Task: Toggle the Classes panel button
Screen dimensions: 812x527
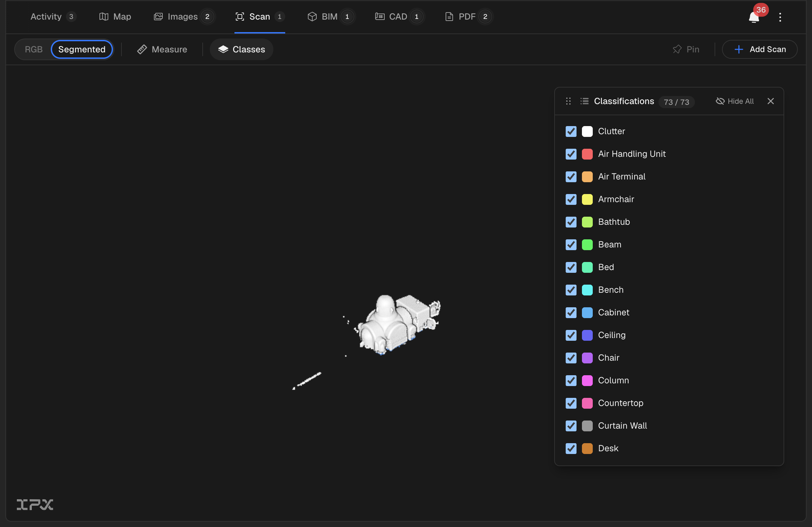Action: (x=242, y=49)
